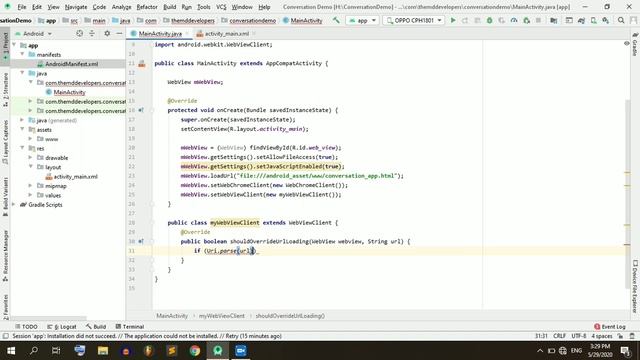640x360 pixels.
Task: Click the override gutter icon beside onCreate
Action: (x=141, y=110)
